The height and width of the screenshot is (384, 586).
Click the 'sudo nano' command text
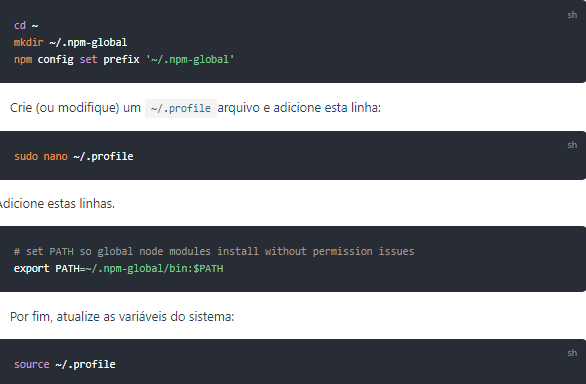click(x=41, y=156)
